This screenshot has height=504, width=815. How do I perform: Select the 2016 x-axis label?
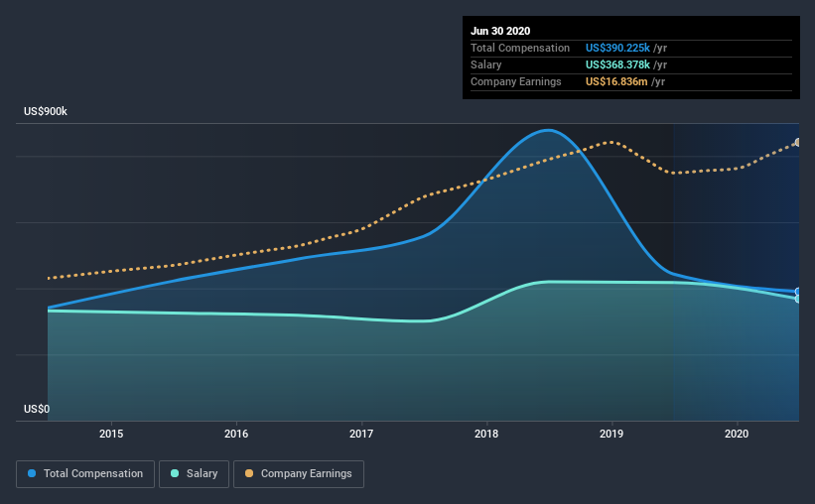point(236,434)
